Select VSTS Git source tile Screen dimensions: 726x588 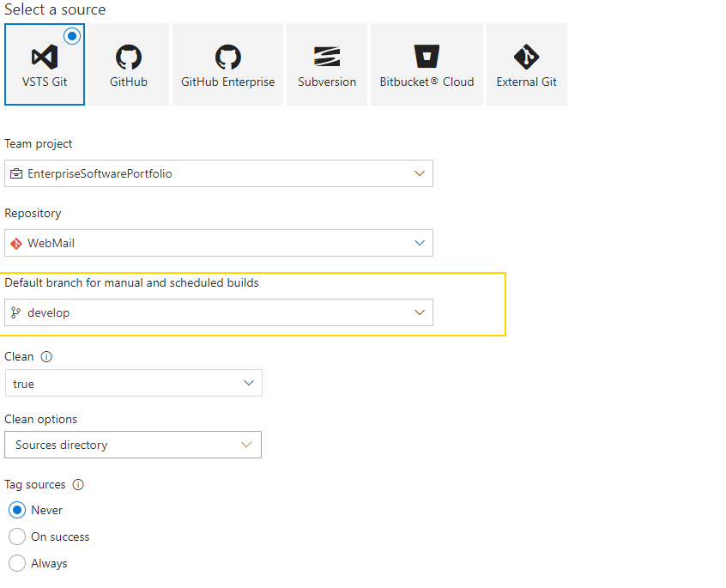pyautogui.click(x=45, y=64)
